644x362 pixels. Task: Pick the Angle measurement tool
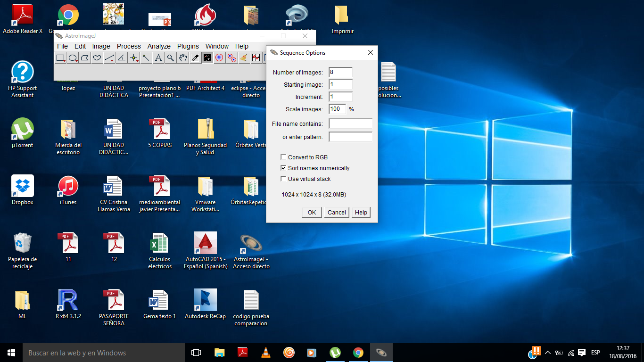(122, 58)
